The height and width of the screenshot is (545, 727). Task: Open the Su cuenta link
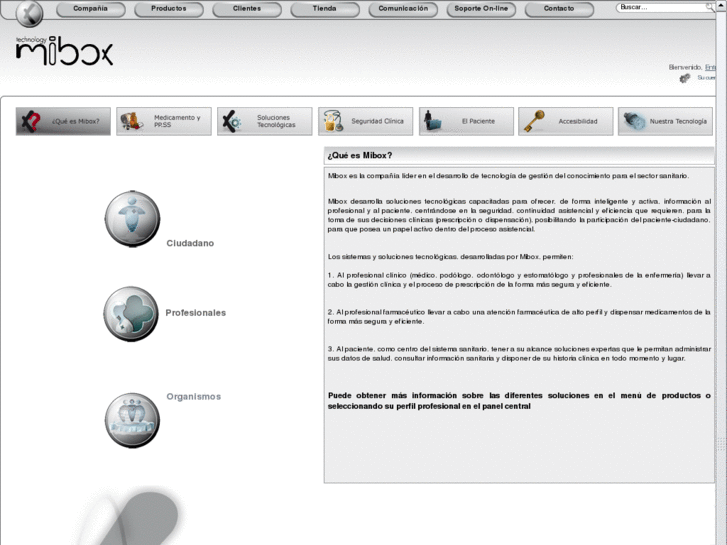pyautogui.click(x=706, y=77)
